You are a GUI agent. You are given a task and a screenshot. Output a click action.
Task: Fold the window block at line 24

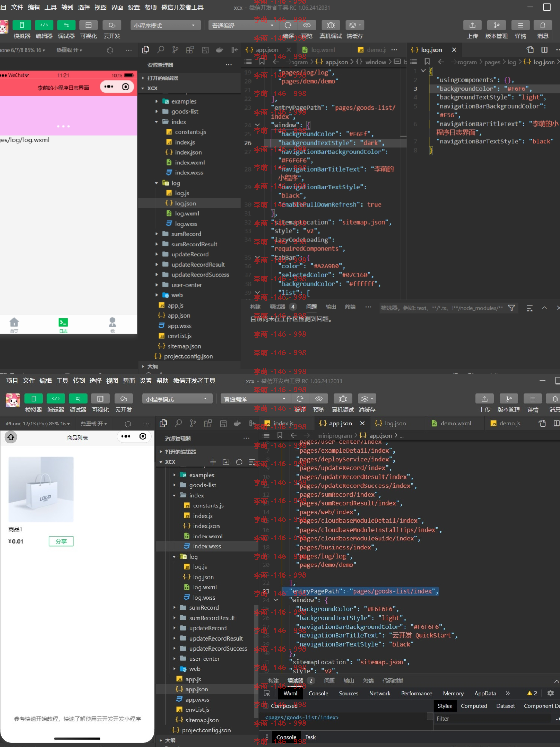click(276, 600)
